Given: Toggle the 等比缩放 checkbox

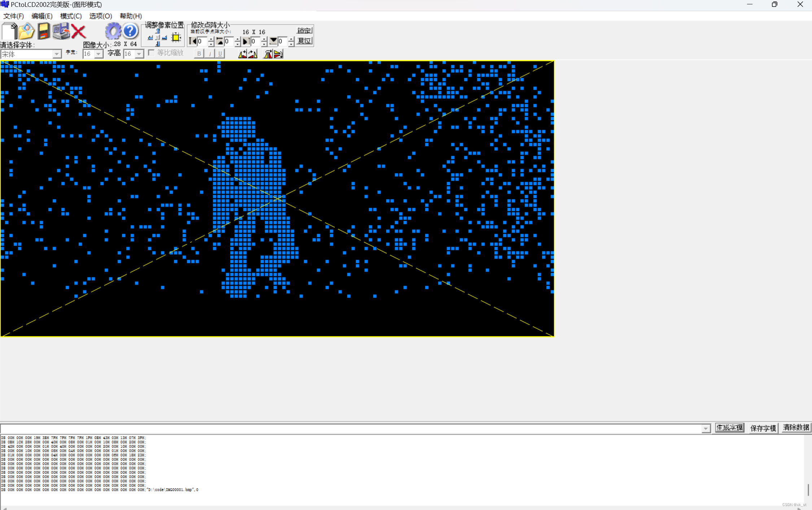Looking at the screenshot, I should pyautogui.click(x=152, y=53).
